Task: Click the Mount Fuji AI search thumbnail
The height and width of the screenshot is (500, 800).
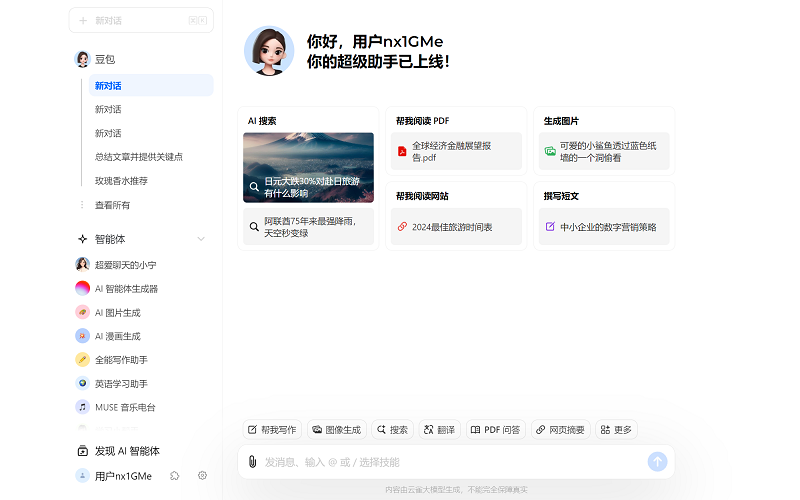Action: pos(308,167)
